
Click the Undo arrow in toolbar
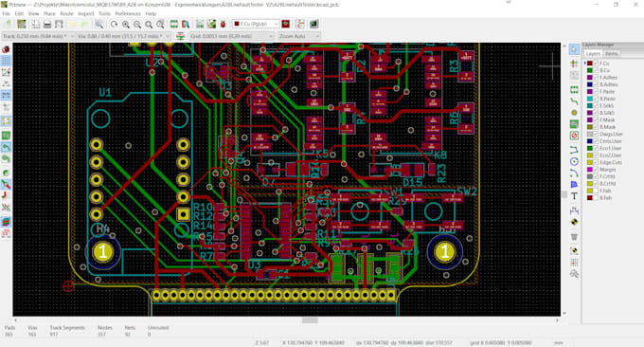coord(73,25)
